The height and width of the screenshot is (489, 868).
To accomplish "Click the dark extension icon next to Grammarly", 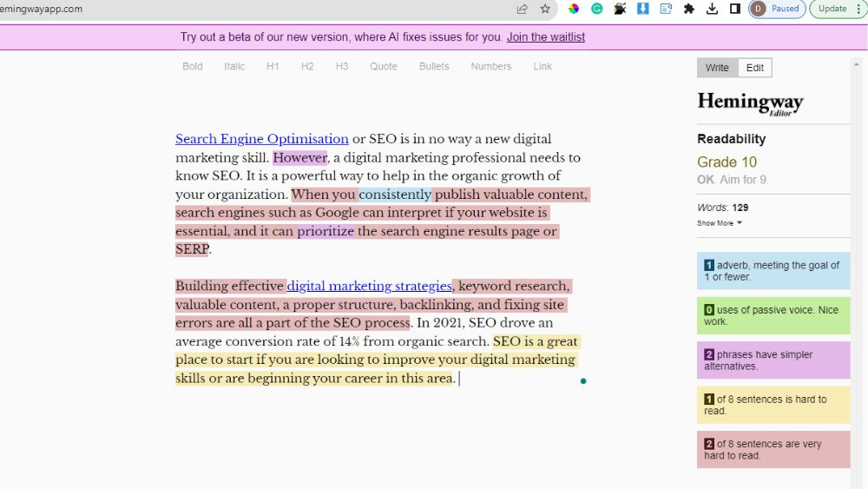I will point(620,9).
